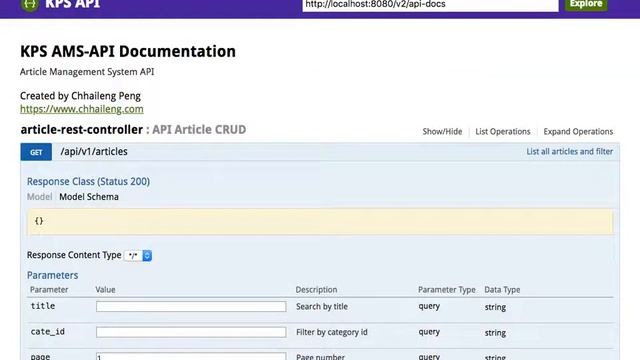The width and height of the screenshot is (640, 360).
Task: Click 'List all articles and filter' summary
Action: pos(569,151)
